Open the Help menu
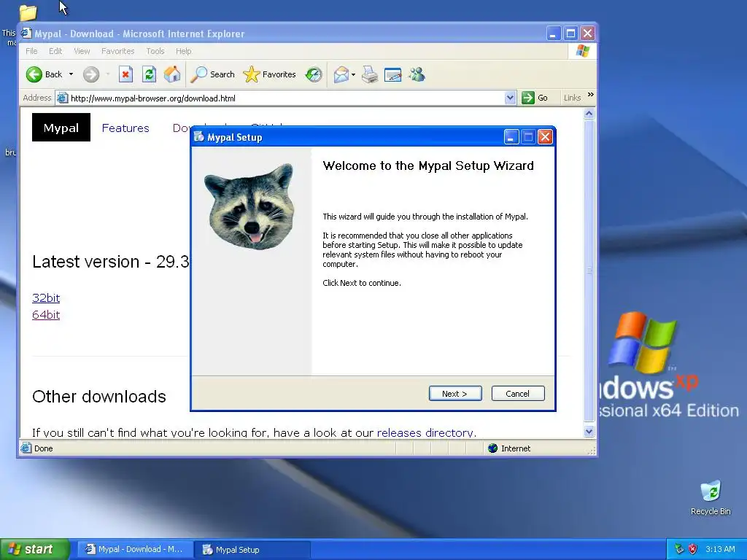Screen dimensions: 747x560 [183, 51]
